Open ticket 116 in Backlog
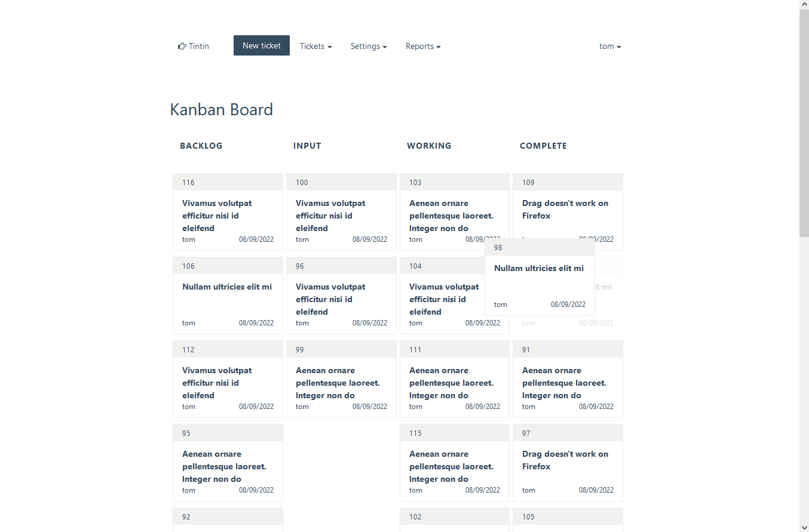The height and width of the screenshot is (532, 809). (227, 215)
